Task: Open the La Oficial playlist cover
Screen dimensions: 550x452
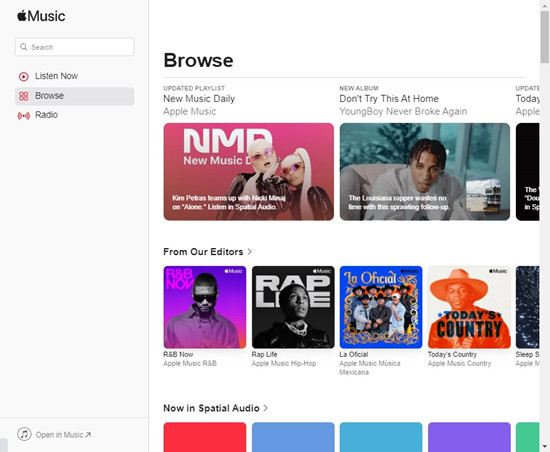Action: (x=381, y=307)
